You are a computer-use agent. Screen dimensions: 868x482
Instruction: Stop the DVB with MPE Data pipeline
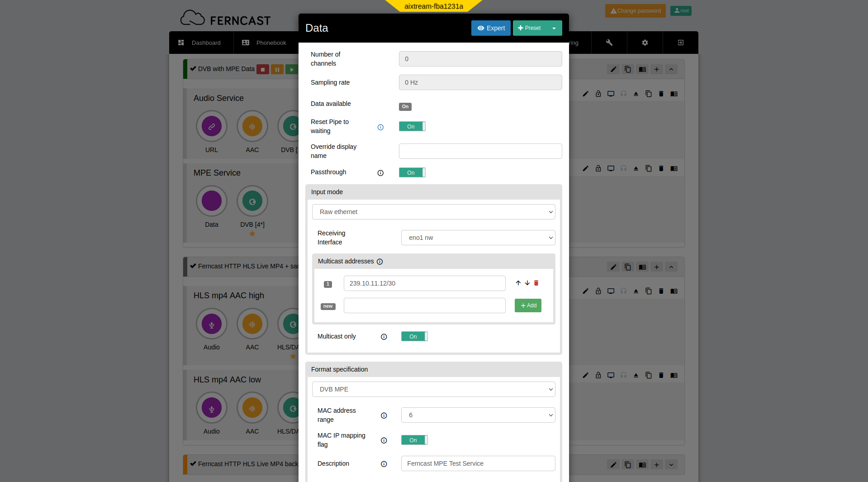[x=263, y=69]
